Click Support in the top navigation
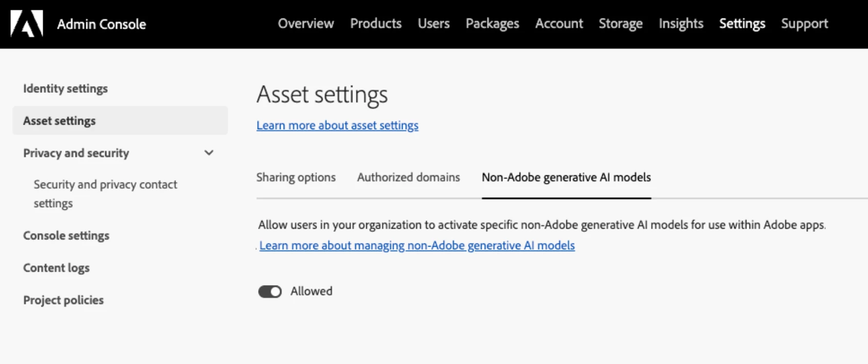This screenshot has width=868, height=364. [804, 24]
